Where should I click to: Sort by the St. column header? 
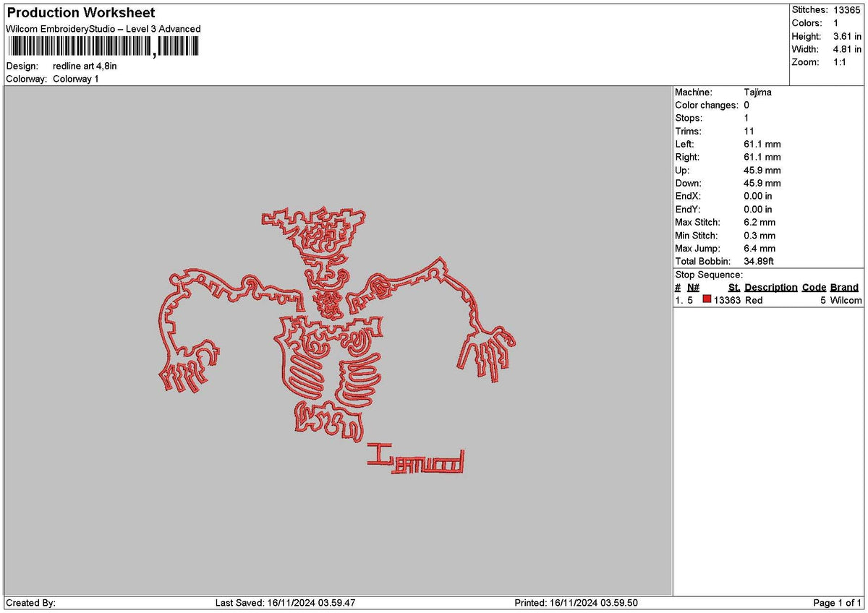coord(733,287)
